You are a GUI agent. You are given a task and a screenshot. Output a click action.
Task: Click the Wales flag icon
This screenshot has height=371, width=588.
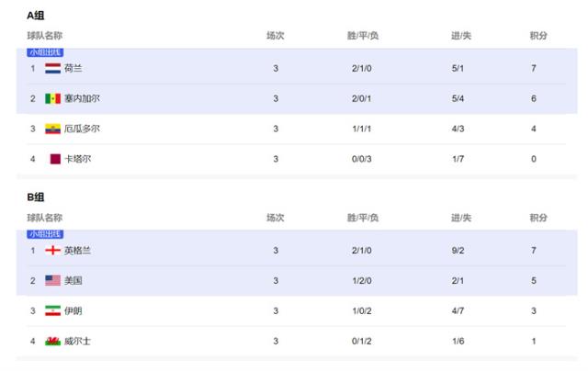pos(53,341)
